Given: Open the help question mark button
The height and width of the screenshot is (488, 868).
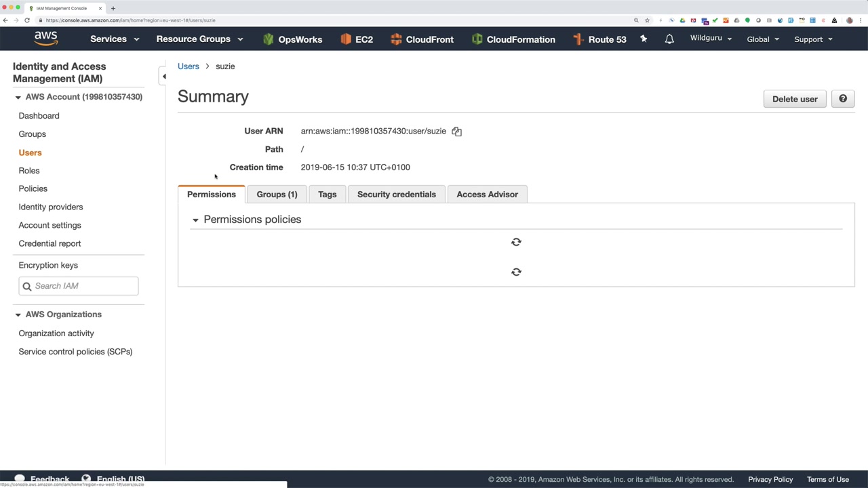Looking at the screenshot, I should pyautogui.click(x=843, y=99).
